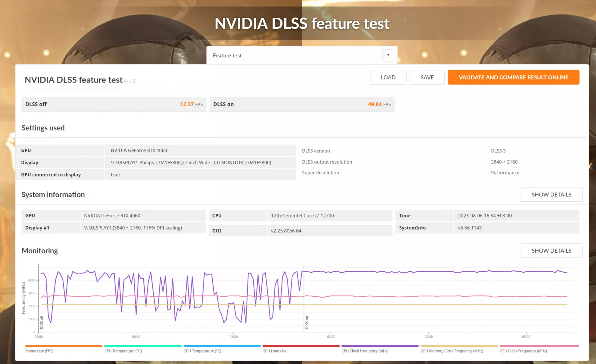Select the NVIDIA GeForce RTX 4060 settings value

click(x=139, y=151)
